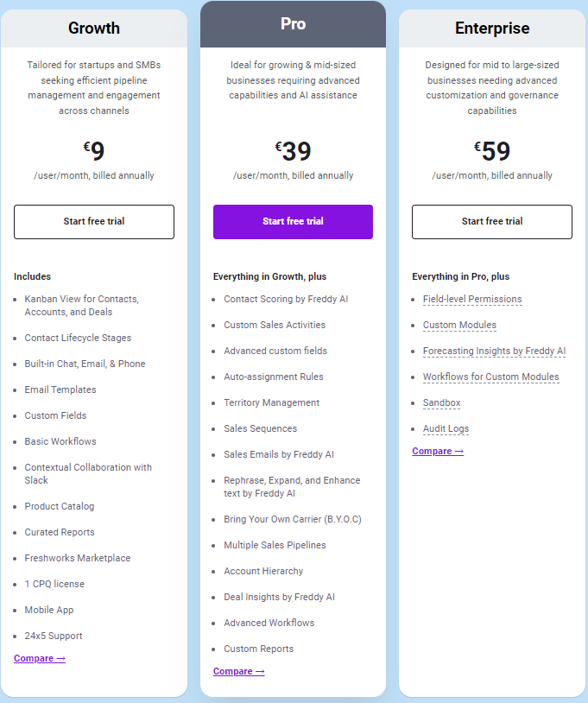The image size is (588, 703).
Task: Start free trial for Growth plan
Action: click(x=93, y=221)
